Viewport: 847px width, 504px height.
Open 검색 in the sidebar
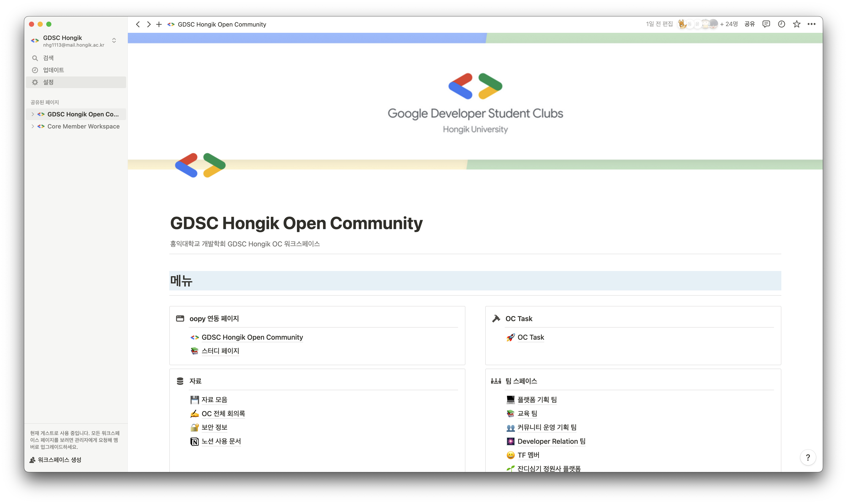pos(48,58)
